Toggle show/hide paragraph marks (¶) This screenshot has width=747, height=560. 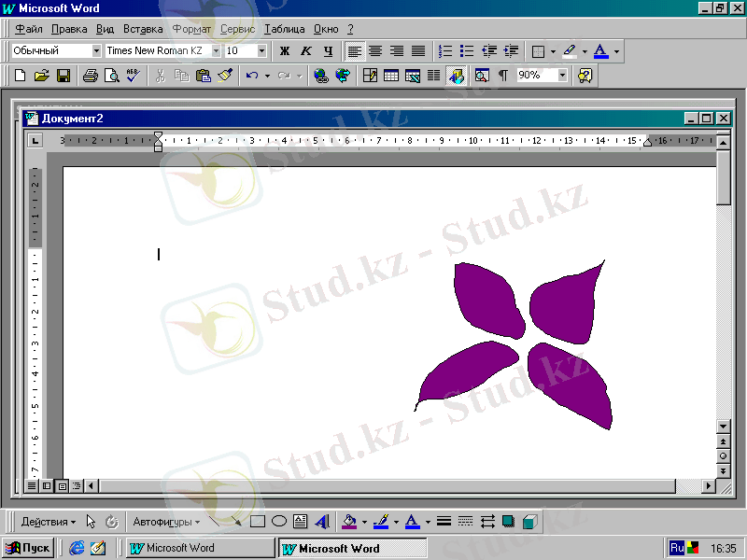pyautogui.click(x=503, y=76)
